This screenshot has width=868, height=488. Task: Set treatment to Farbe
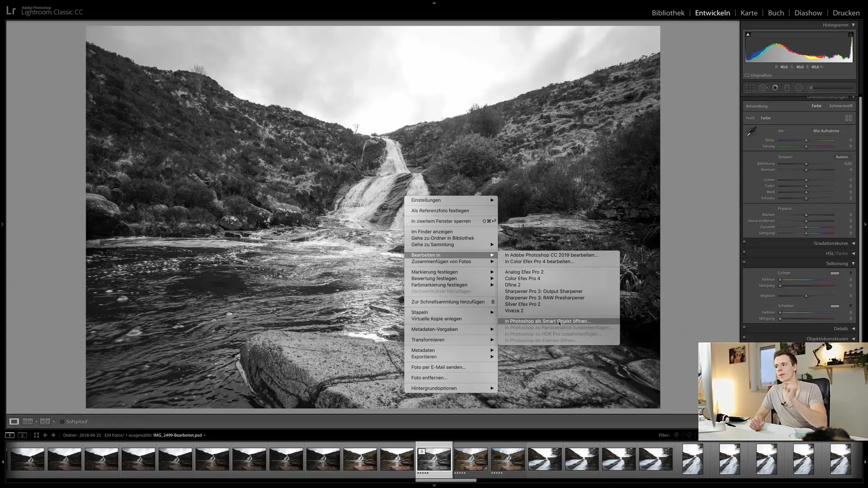click(816, 106)
